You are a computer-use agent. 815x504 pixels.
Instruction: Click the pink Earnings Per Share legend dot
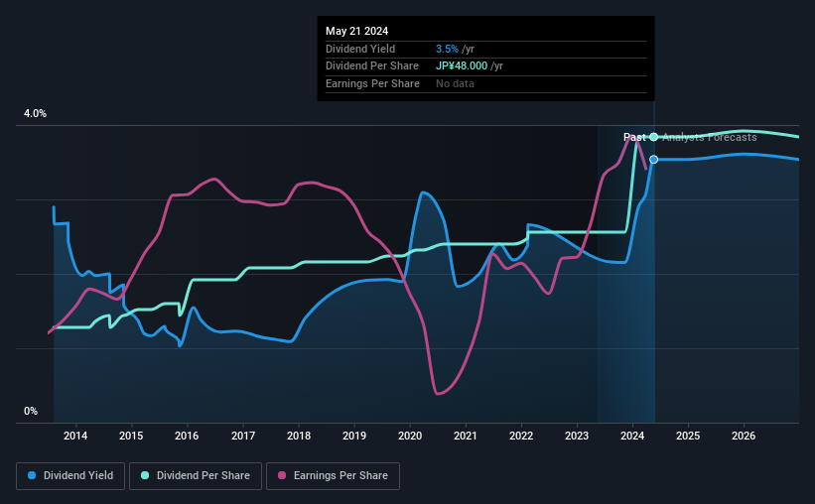point(282,475)
